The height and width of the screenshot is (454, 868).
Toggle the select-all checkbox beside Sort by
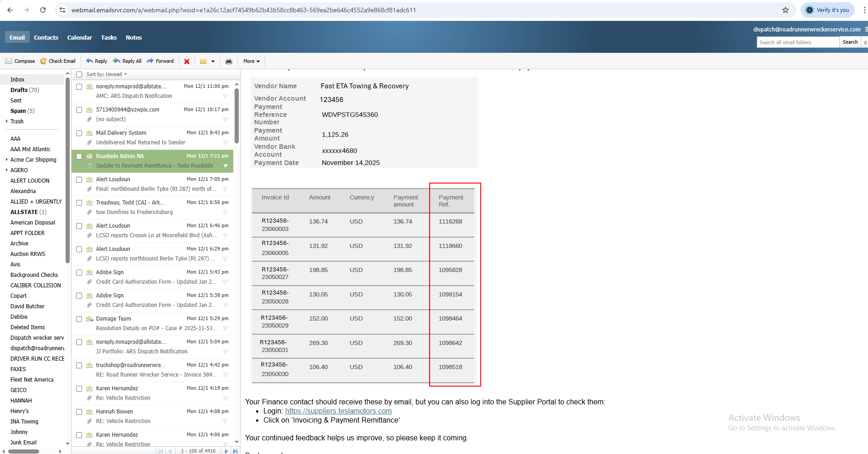pyautogui.click(x=79, y=74)
